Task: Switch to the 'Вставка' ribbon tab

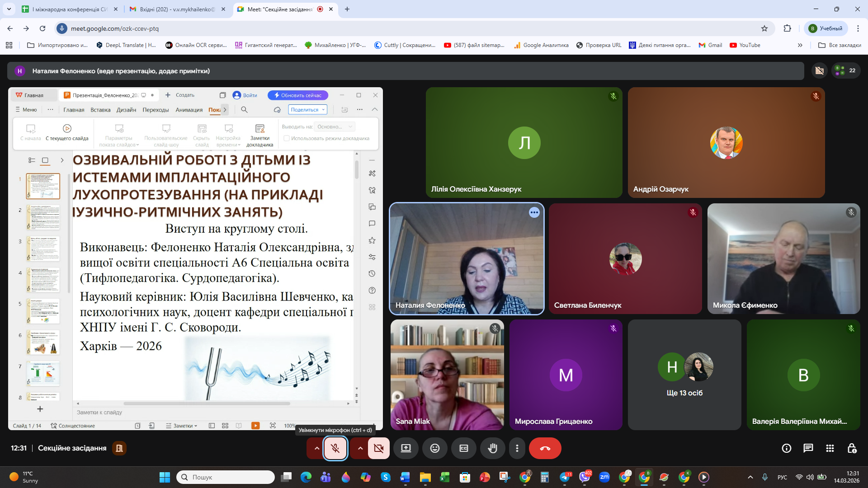Action: (x=100, y=109)
